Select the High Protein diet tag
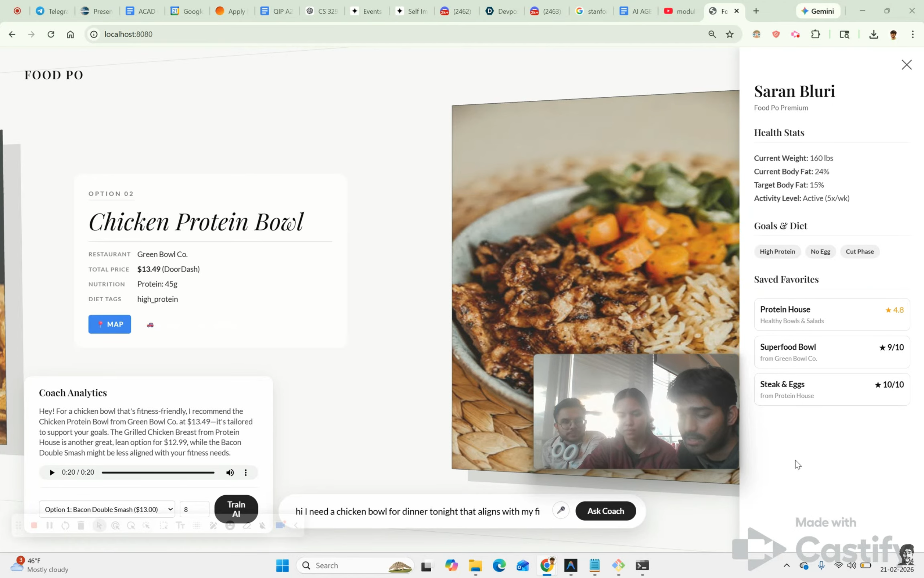 pos(777,251)
